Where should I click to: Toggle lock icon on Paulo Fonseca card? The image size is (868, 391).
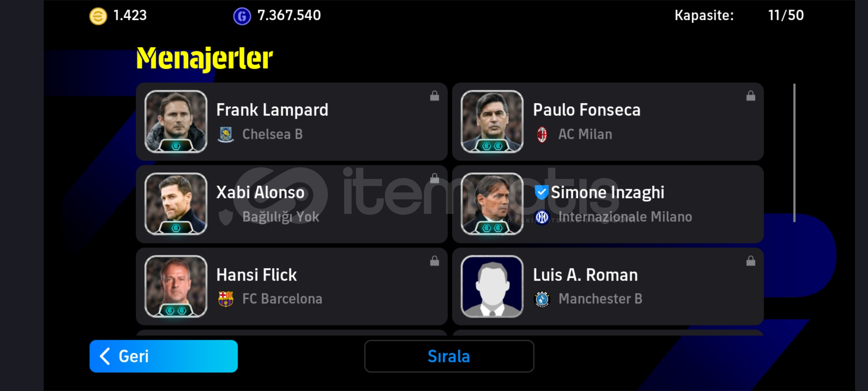(x=751, y=96)
